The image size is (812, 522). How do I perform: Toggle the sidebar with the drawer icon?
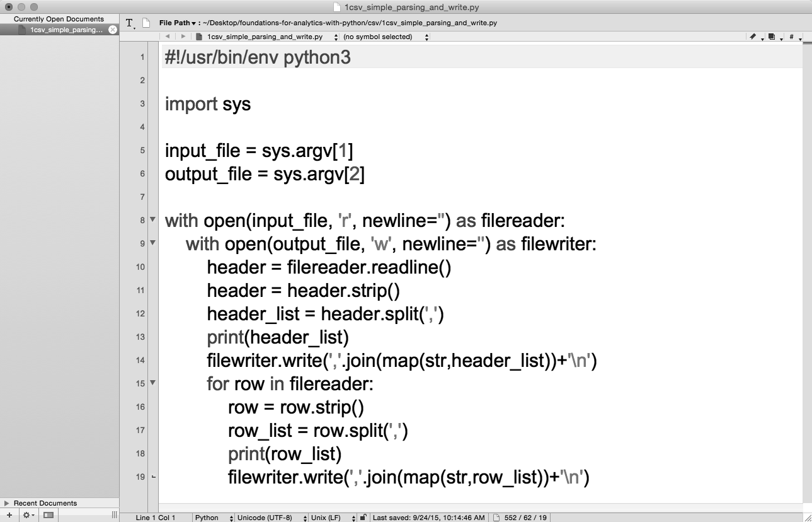(49, 515)
